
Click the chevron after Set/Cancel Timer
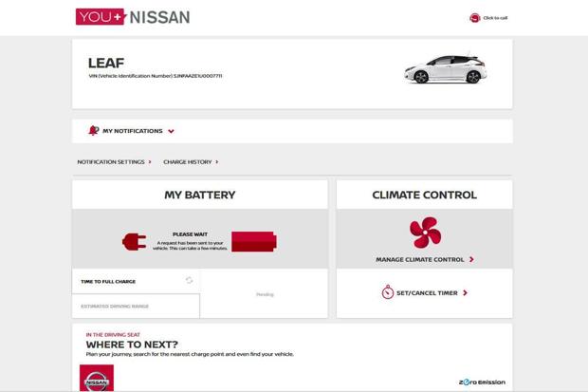click(x=465, y=293)
